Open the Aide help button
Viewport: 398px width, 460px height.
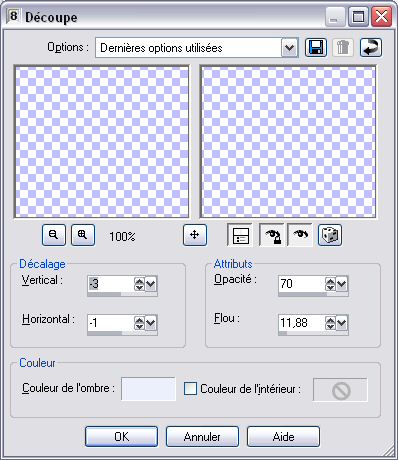[283, 437]
